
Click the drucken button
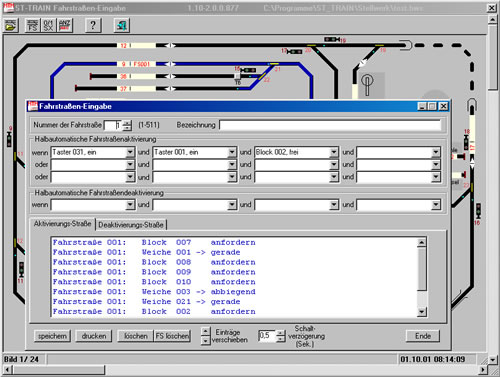click(94, 336)
